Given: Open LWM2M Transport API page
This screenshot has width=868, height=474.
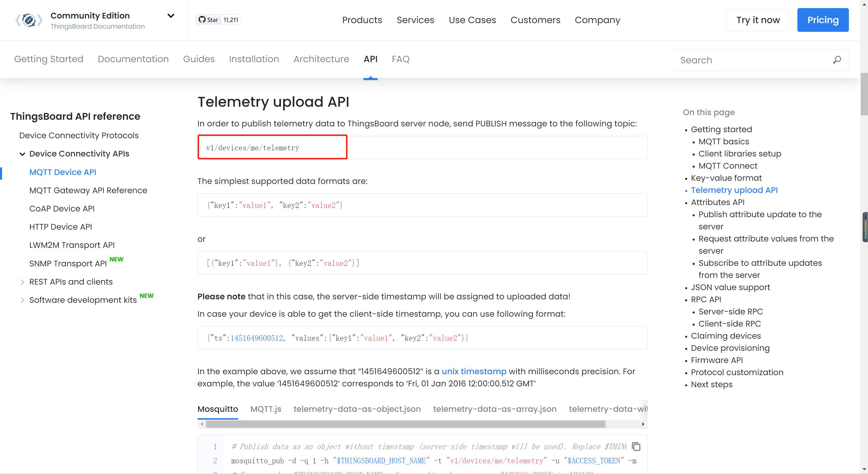Looking at the screenshot, I should point(72,245).
